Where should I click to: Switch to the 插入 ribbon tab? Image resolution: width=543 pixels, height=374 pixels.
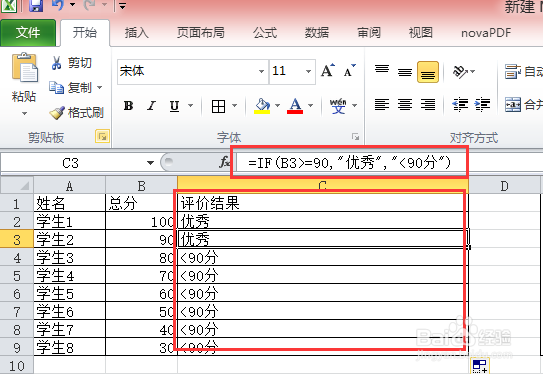click(x=137, y=33)
